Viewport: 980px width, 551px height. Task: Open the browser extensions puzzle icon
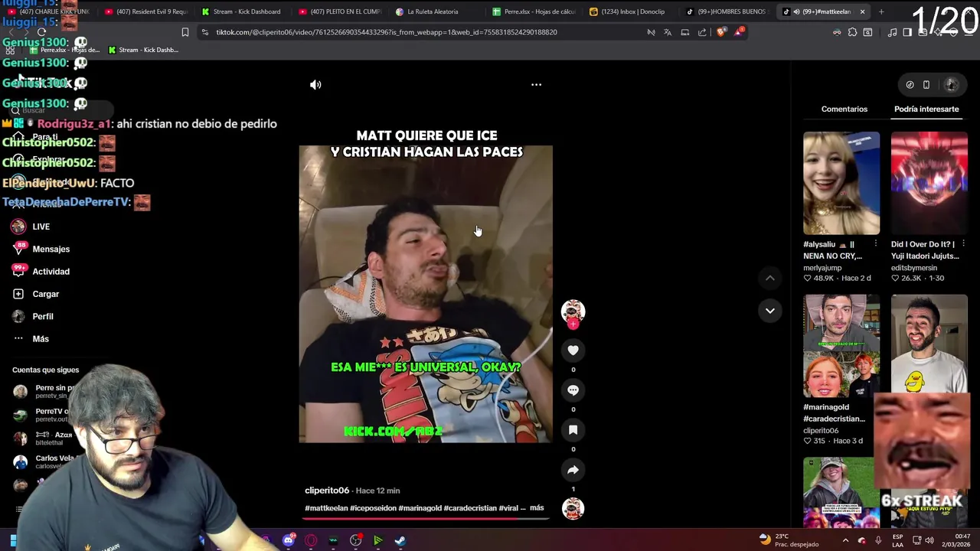pos(852,32)
